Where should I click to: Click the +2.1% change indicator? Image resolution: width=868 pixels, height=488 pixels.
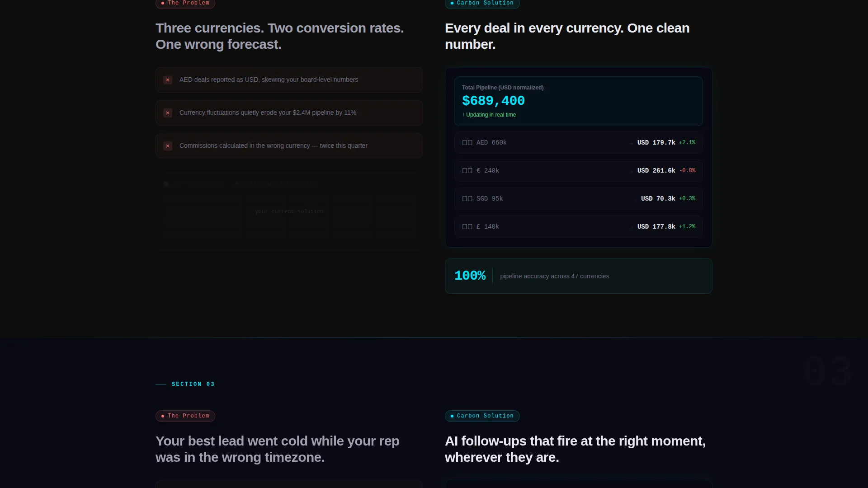[687, 143]
